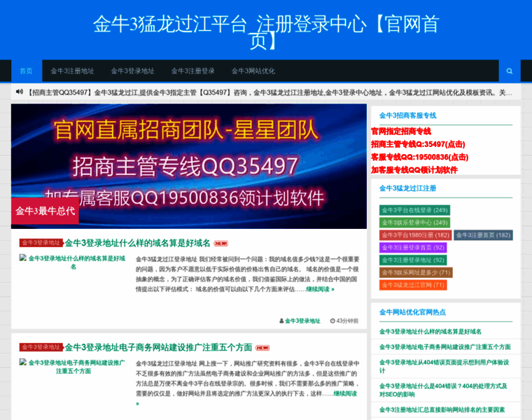Click the orange 金牛3猛龙过江官网 (71) tag
The image size is (532, 420).
[413, 285]
